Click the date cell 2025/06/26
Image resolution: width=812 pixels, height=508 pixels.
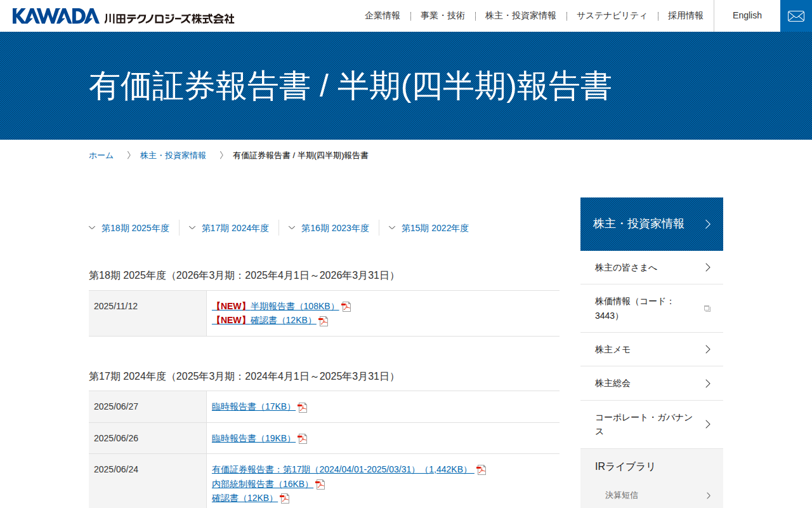click(x=148, y=438)
